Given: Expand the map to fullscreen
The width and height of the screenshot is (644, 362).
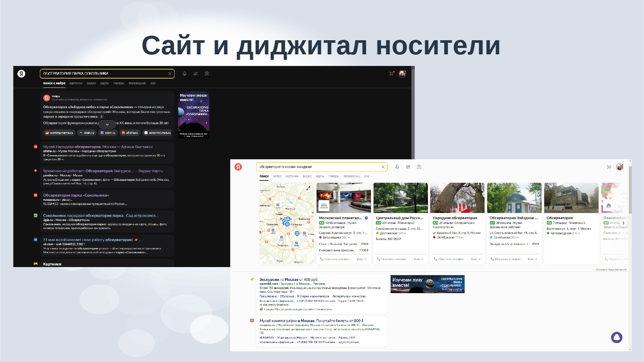Looking at the screenshot, I should click(308, 188).
